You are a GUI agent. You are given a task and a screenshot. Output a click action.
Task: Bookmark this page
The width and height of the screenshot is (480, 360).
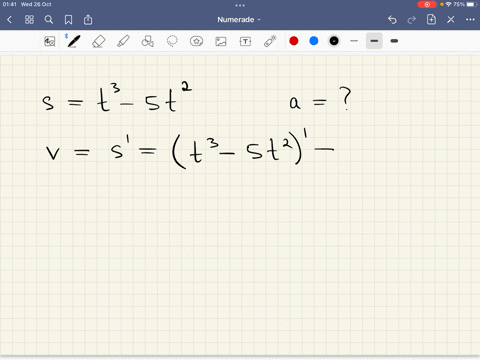coord(68,20)
